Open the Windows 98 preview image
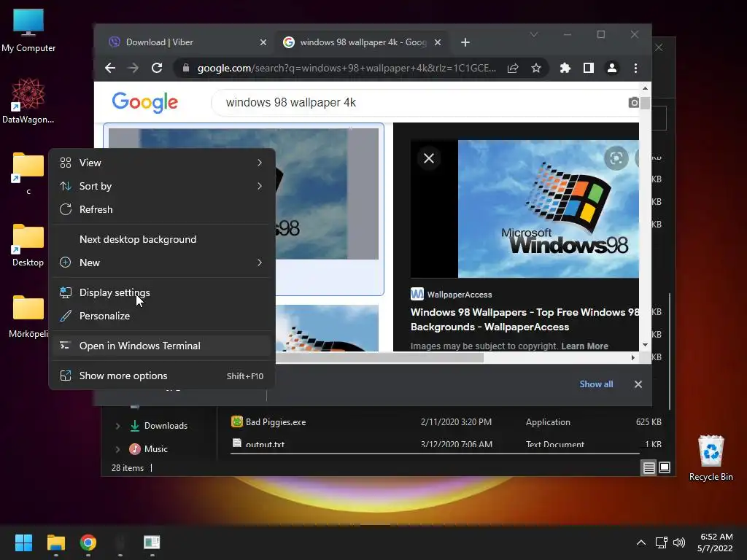Viewport: 747px width, 560px height. click(x=549, y=209)
